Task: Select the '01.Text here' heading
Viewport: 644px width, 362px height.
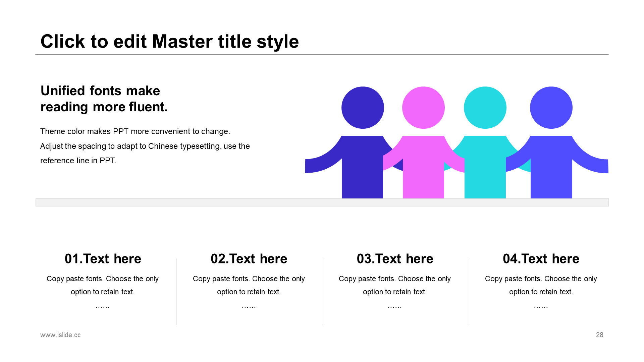Action: click(x=103, y=259)
